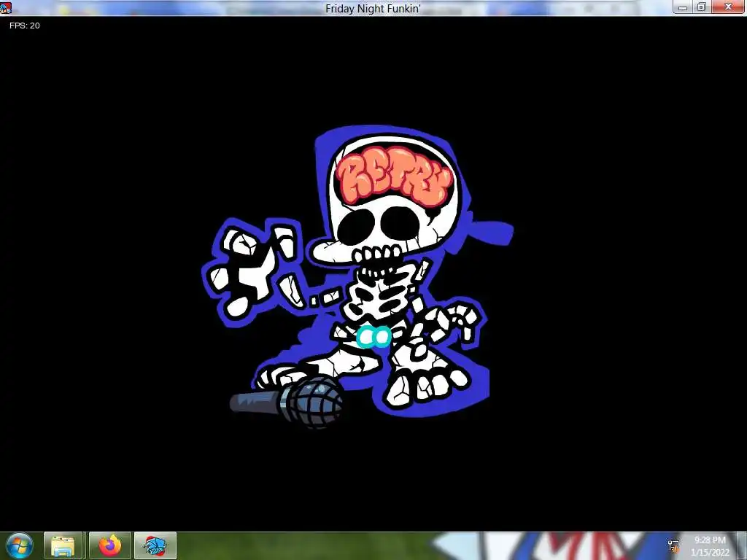Select the Friday Night Funkin' taskbar button
This screenshot has width=747, height=560.
155,545
